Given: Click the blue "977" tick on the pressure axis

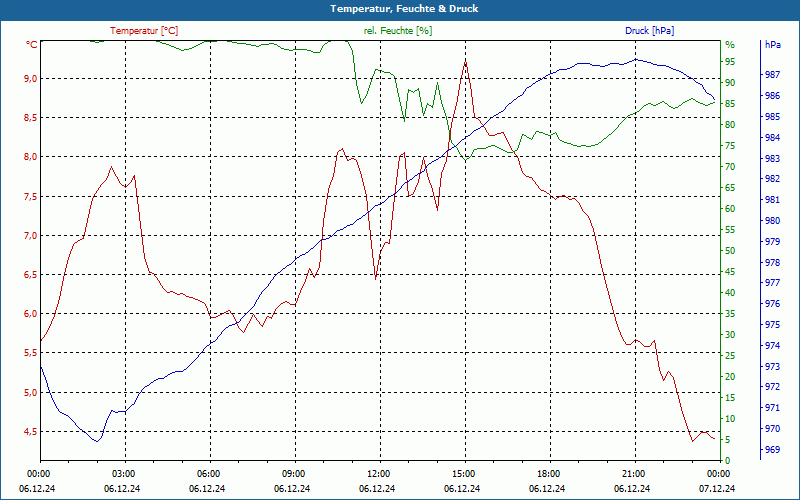Looking at the screenshot, I should coord(772,283).
